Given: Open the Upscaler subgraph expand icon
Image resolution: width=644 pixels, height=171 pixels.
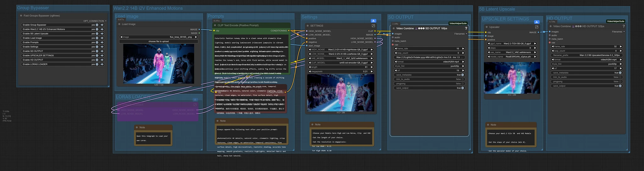Looking at the screenshot, I should coord(536,27).
